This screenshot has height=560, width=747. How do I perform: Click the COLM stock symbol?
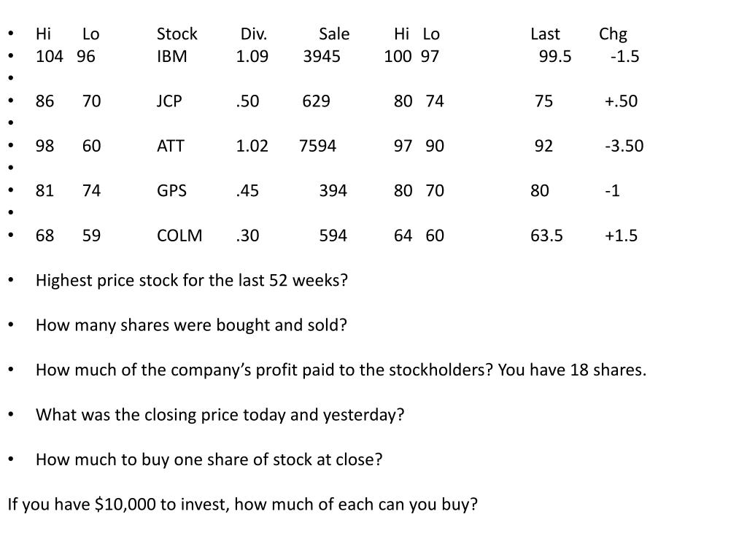coord(179,236)
